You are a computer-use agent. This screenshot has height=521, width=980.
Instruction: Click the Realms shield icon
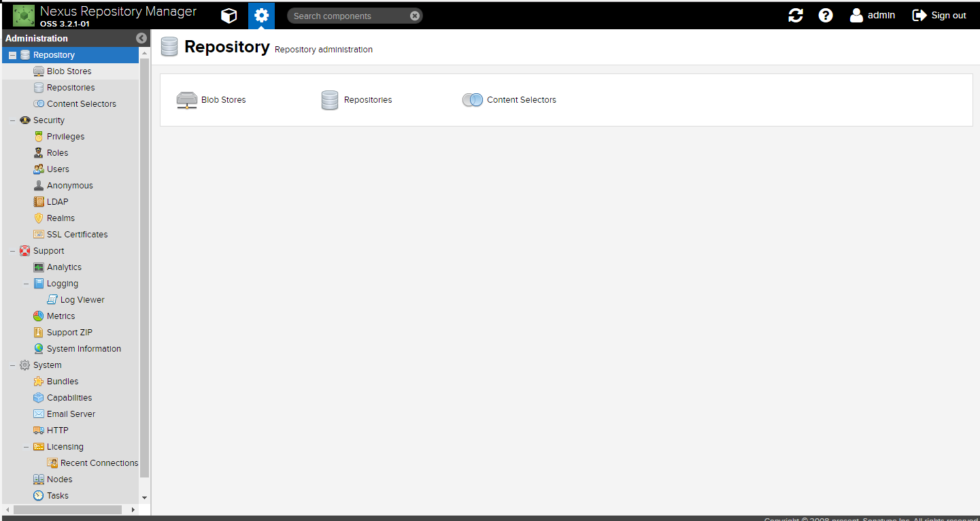click(x=39, y=218)
